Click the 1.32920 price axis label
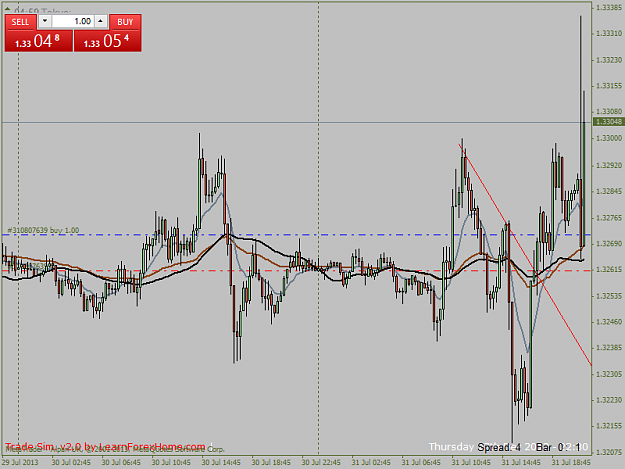The height and width of the screenshot is (469, 625). (609, 165)
